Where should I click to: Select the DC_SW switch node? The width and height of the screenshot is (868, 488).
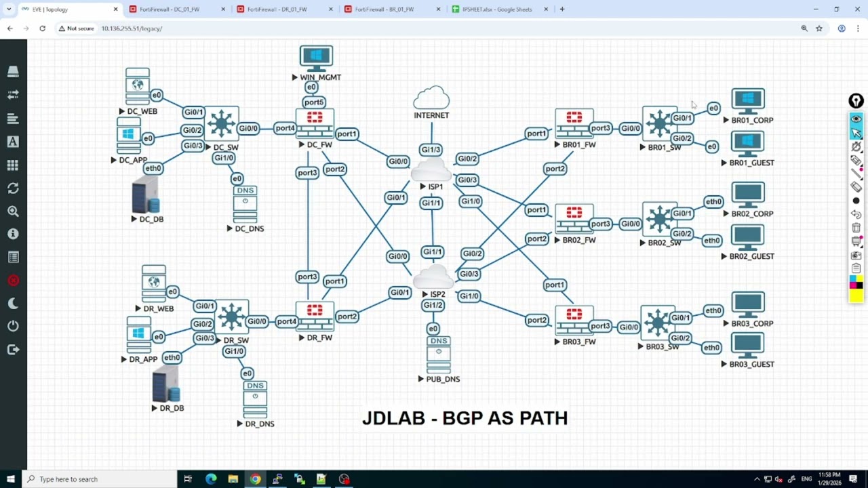[222, 124]
